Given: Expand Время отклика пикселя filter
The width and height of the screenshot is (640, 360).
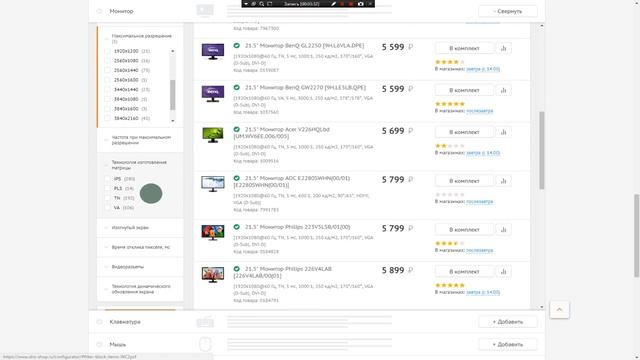Looking at the screenshot, I should tap(140, 247).
